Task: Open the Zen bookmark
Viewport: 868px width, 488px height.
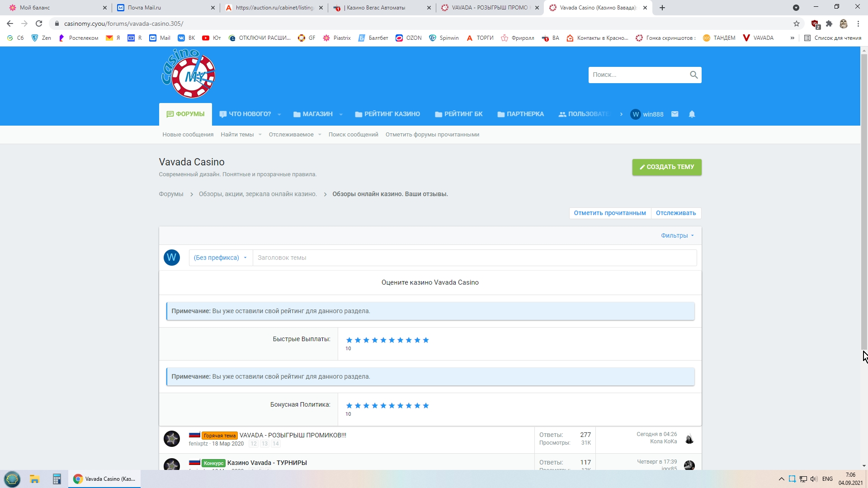Action: (41, 38)
